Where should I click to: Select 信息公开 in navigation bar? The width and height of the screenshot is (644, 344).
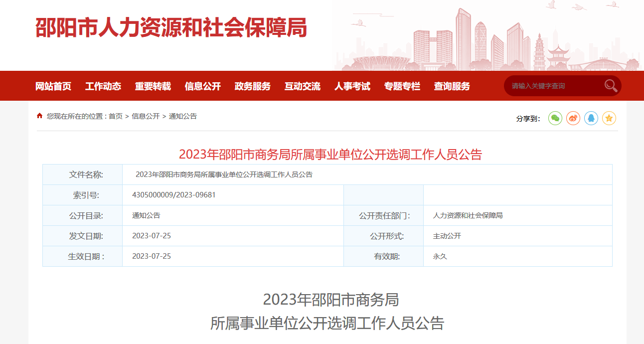point(203,86)
